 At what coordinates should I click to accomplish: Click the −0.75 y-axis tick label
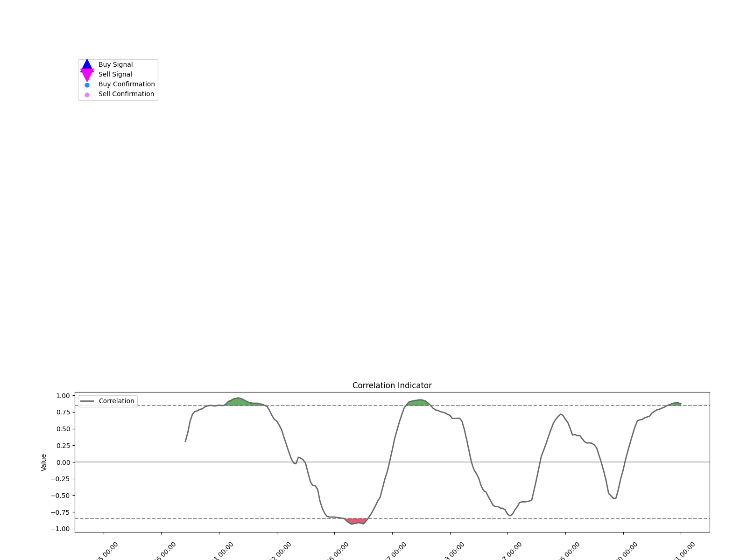point(61,512)
